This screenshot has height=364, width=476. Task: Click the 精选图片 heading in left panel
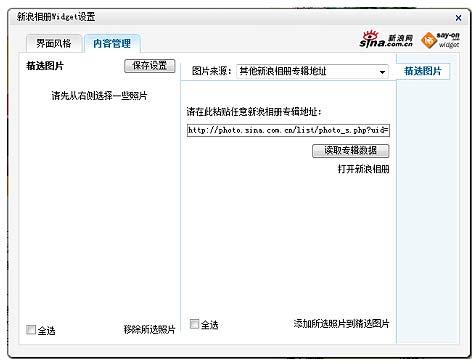[x=45, y=66]
